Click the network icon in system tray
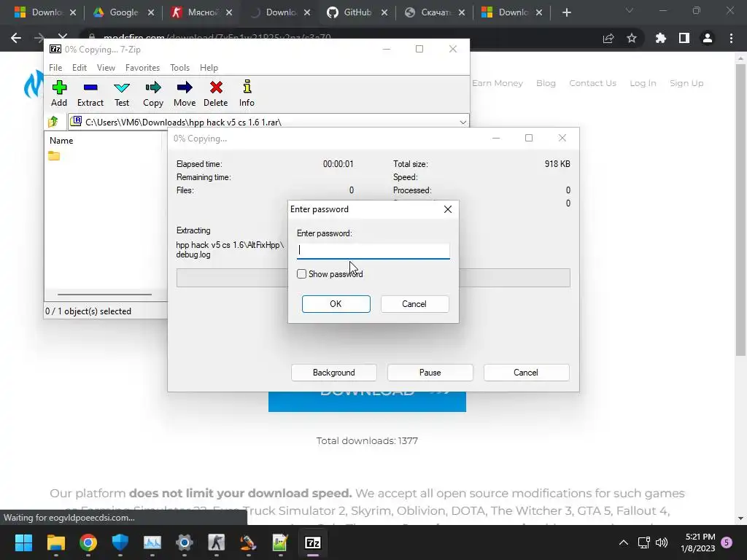Image resolution: width=747 pixels, height=560 pixels. point(644,542)
